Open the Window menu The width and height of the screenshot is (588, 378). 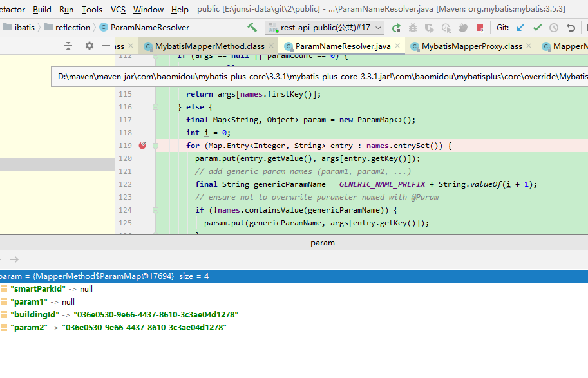tap(148, 10)
